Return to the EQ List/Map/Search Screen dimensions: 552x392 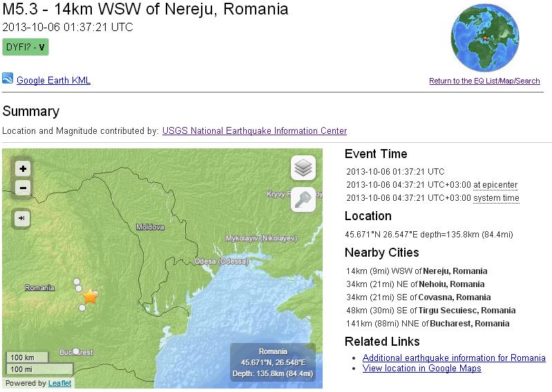(x=484, y=81)
